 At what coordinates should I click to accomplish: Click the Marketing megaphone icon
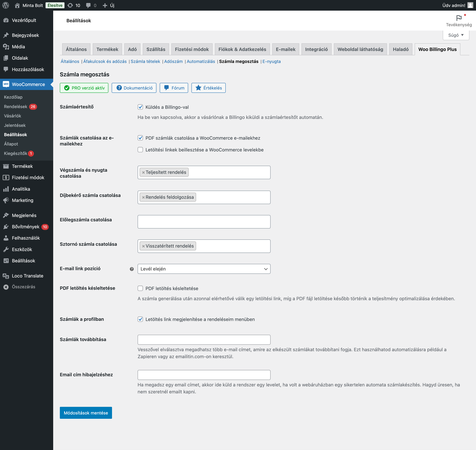click(6, 200)
